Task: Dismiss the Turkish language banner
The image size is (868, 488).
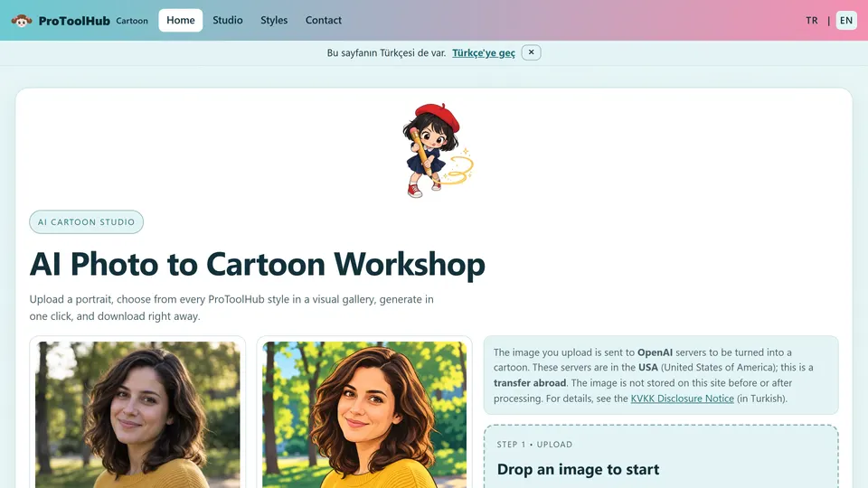Action: tap(531, 52)
